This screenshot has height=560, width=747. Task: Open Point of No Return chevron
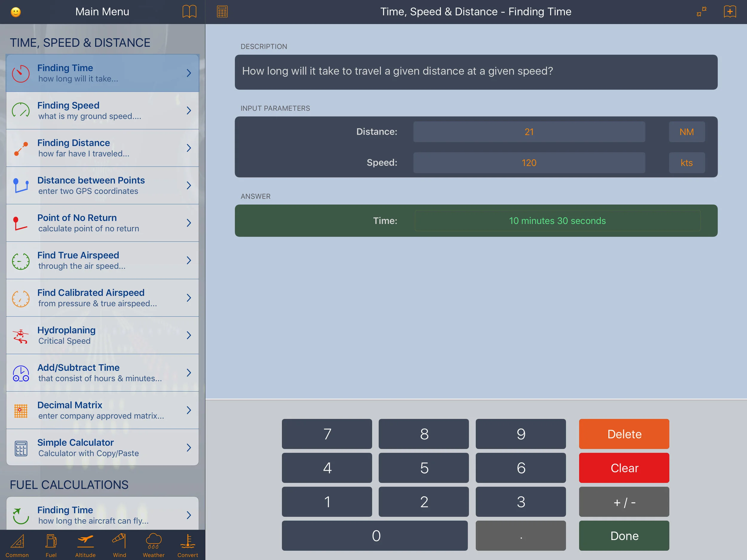(x=189, y=223)
